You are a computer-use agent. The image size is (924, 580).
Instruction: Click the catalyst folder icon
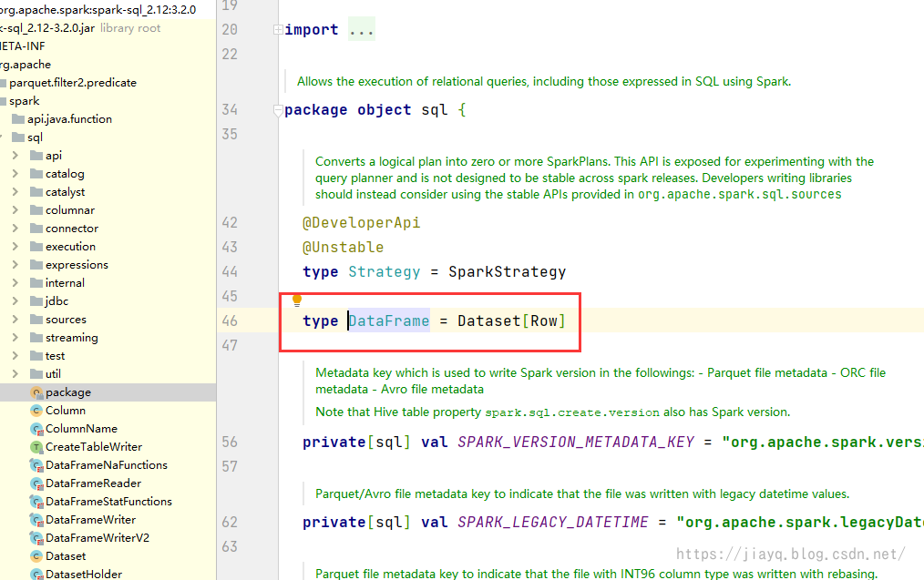tap(36, 192)
